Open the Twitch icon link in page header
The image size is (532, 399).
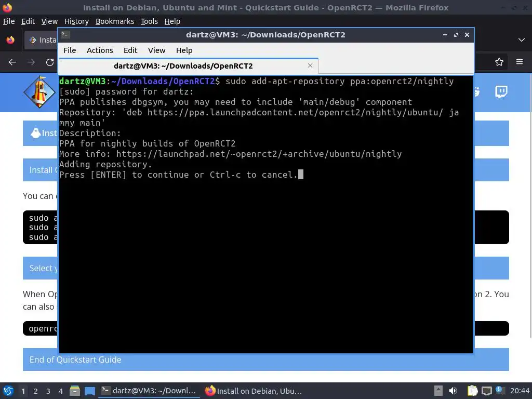click(x=501, y=91)
